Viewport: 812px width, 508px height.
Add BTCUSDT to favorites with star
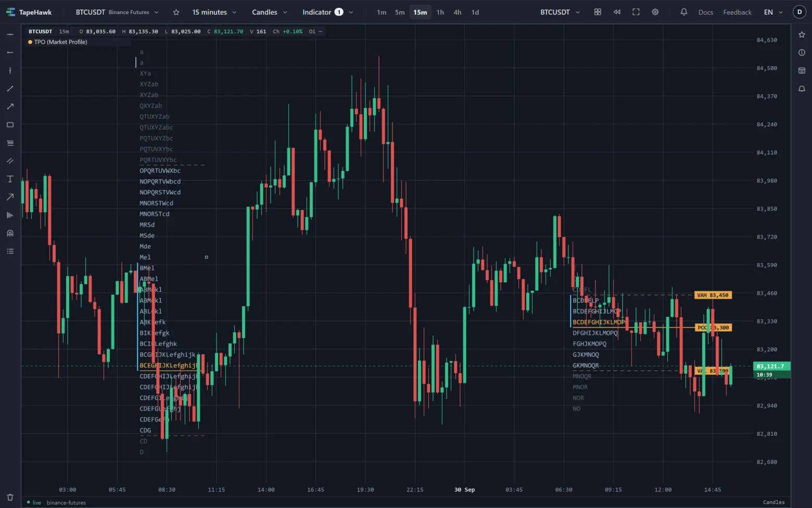[x=176, y=12]
